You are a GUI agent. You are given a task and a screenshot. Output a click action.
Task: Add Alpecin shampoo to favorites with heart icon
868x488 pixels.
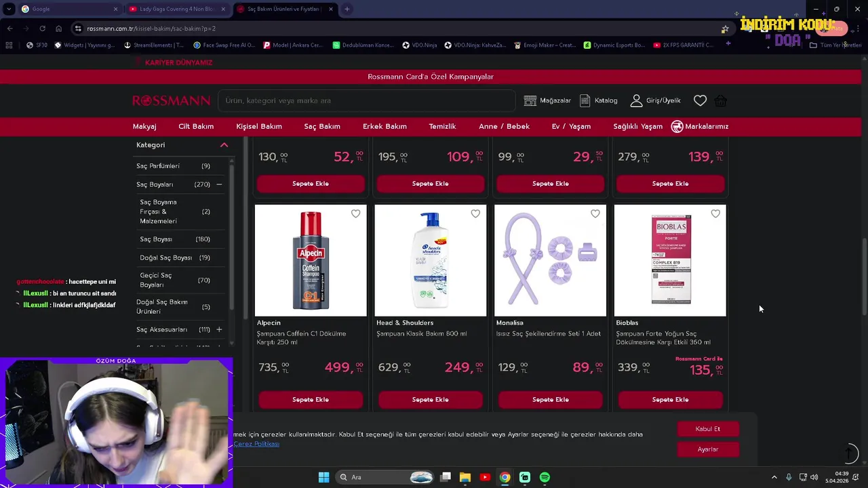(x=355, y=213)
